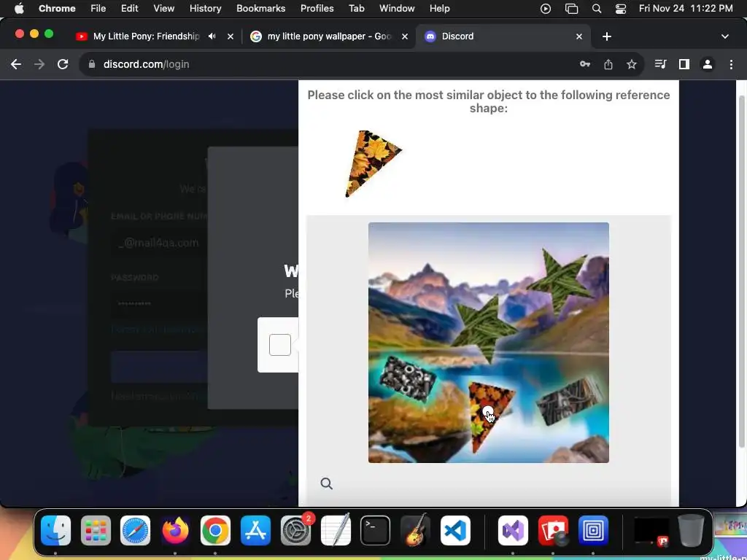747x560 pixels.
Task: Click the share page icon
Action: pos(608,64)
